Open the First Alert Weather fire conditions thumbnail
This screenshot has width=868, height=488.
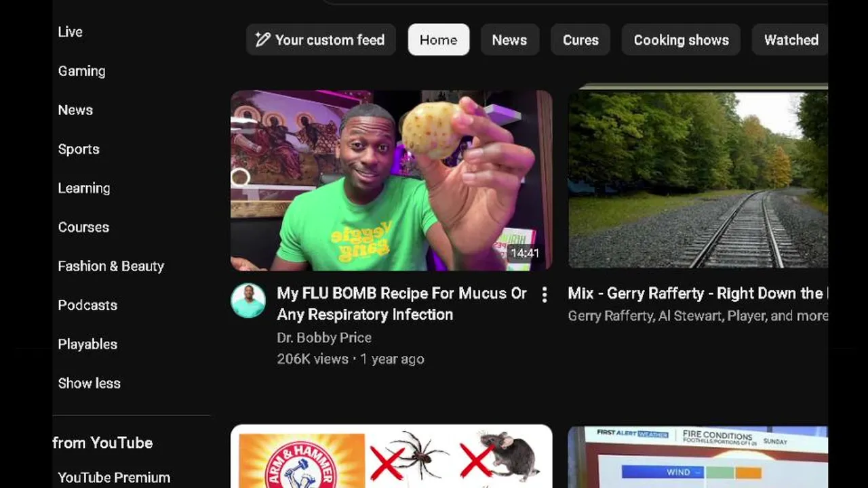point(698,457)
